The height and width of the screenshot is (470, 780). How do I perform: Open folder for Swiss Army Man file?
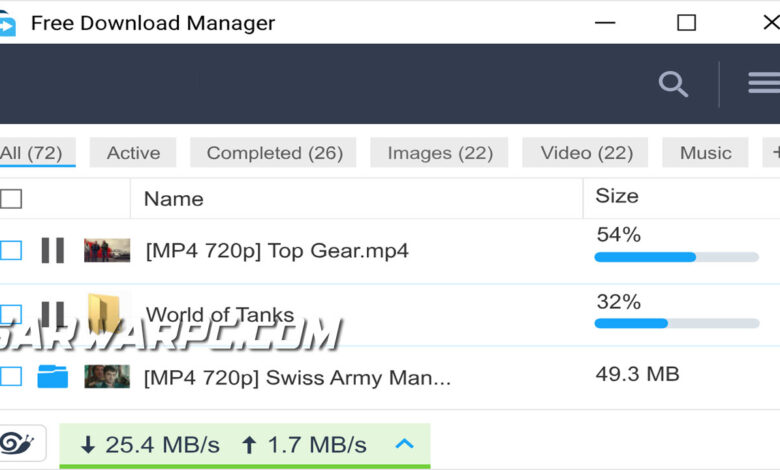[x=53, y=376]
